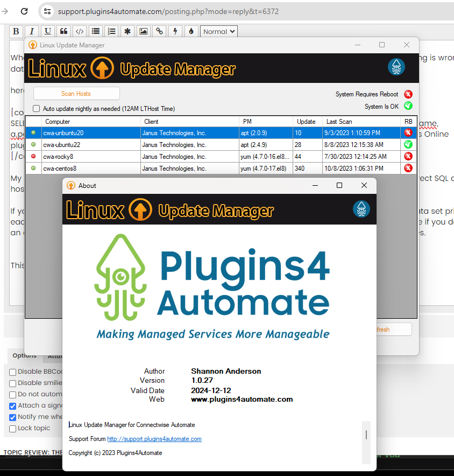Insert an image using the toolbar icon
The image size is (454, 476).
tap(143, 31)
